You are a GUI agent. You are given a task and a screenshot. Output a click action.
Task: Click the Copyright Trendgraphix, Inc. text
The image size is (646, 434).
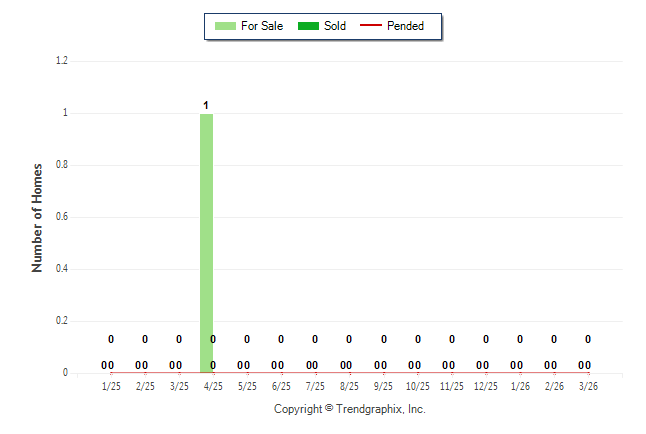pyautogui.click(x=350, y=409)
